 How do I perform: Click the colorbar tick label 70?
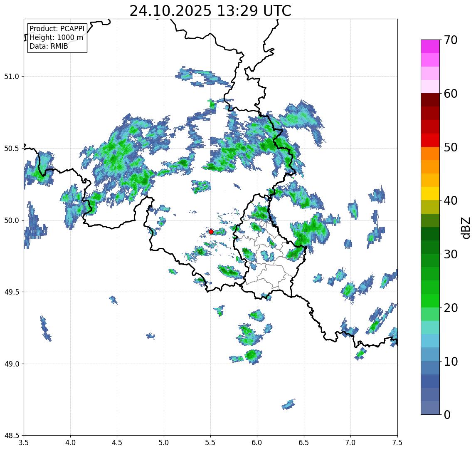pyautogui.click(x=451, y=40)
